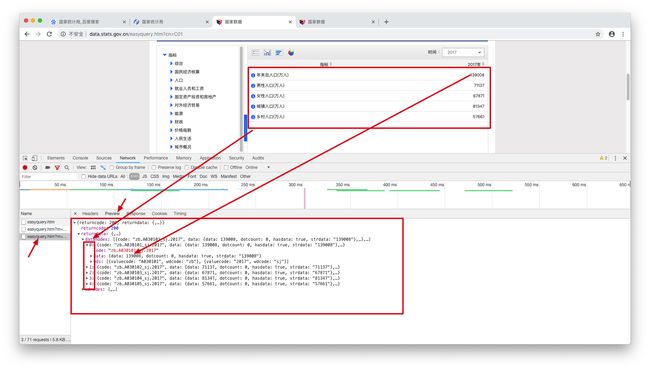Go back with the browser back arrow
This screenshot has height=370, width=650.
coord(27,34)
